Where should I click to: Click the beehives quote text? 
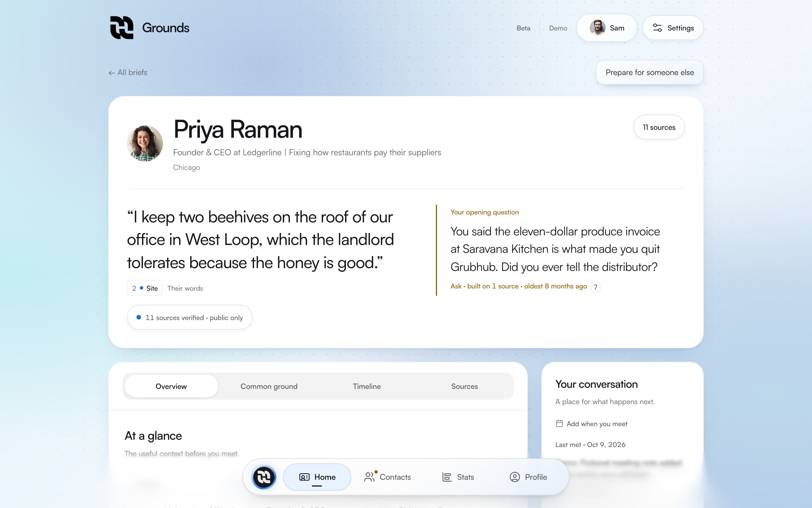point(261,240)
